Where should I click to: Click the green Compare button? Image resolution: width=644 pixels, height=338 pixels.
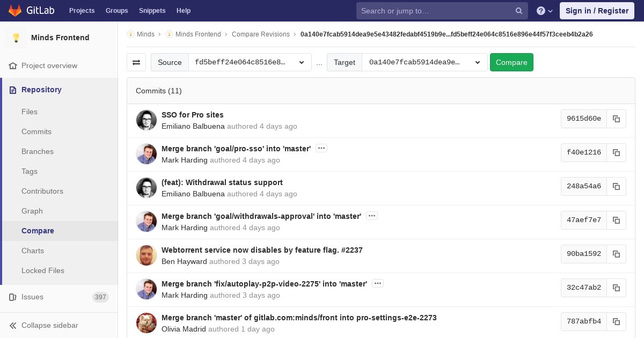coord(511,62)
